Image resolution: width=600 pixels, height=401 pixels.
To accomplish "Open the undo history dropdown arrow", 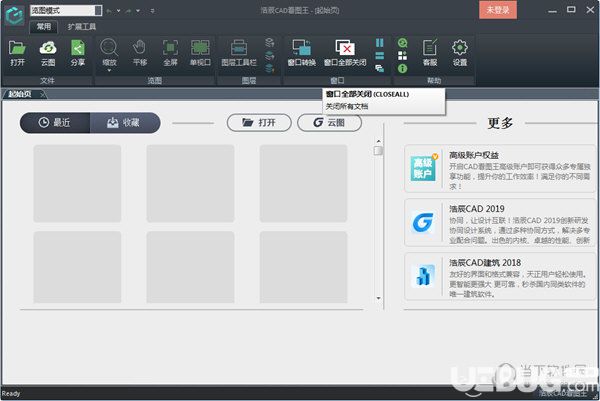I will (119, 11).
